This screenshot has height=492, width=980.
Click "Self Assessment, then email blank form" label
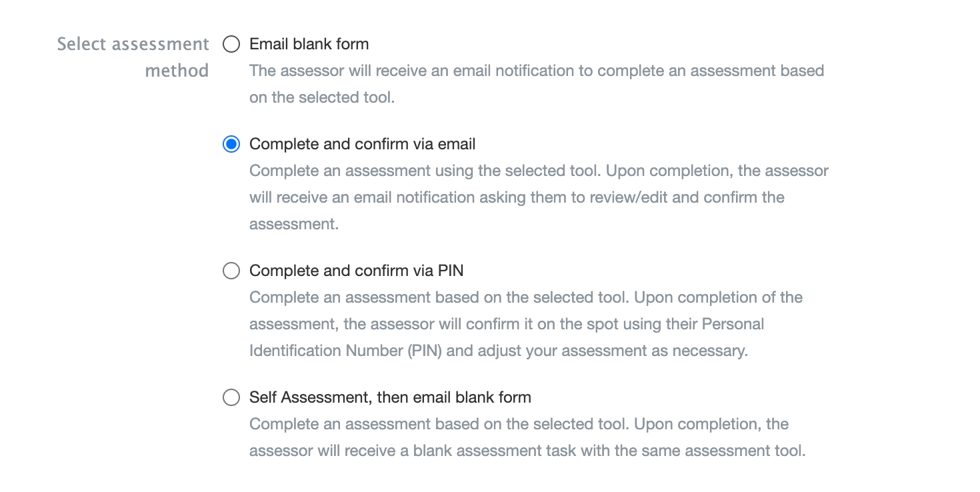pyautogui.click(x=390, y=398)
